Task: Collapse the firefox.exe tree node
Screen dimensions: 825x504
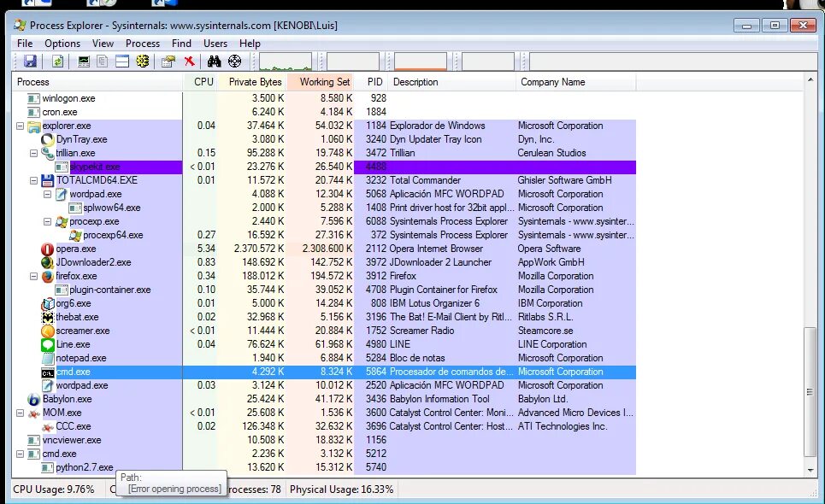Action: pos(33,276)
